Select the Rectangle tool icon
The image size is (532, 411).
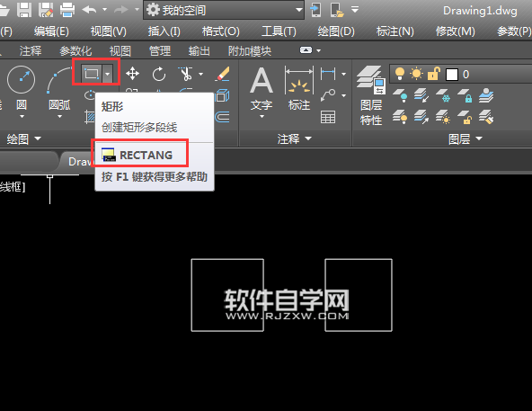point(92,74)
